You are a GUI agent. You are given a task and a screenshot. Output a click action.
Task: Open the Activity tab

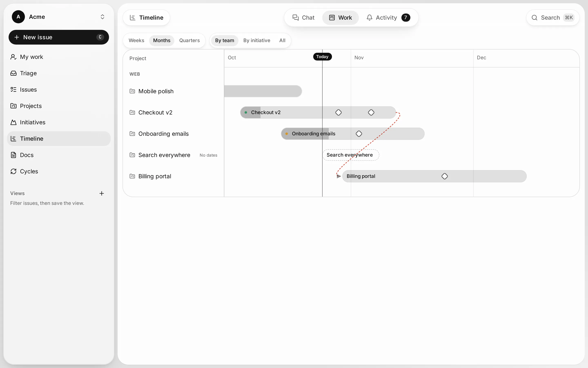point(388,18)
